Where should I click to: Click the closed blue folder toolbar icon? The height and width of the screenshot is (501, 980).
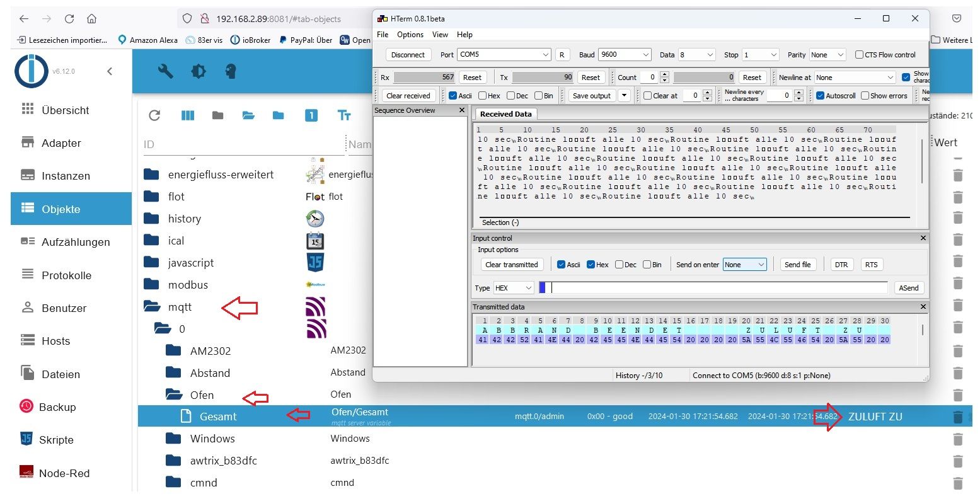coord(279,115)
